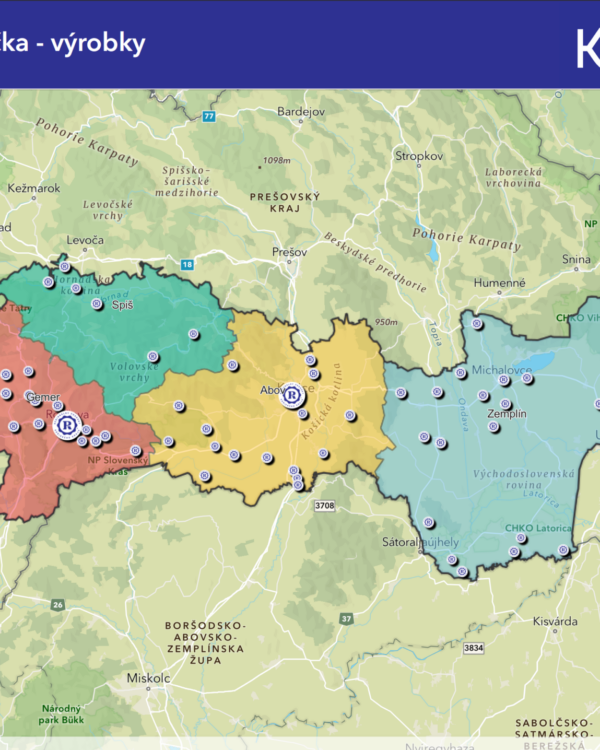Click the marker on the Hornádska kotlina label
This screenshot has width=600, height=750.
click(76, 288)
